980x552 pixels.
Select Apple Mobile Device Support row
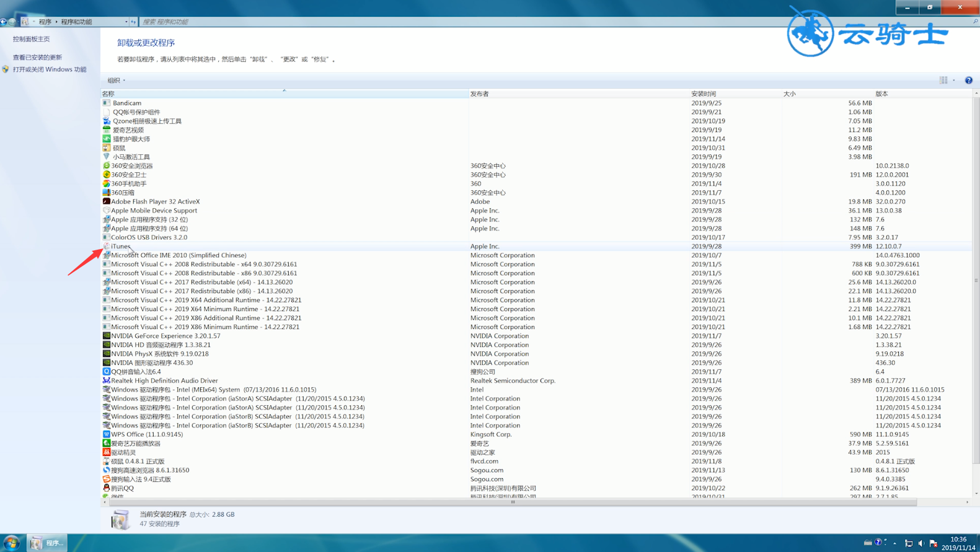point(537,210)
